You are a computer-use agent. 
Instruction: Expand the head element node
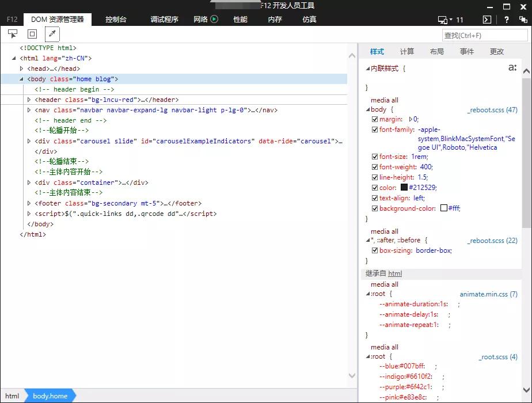21,69
